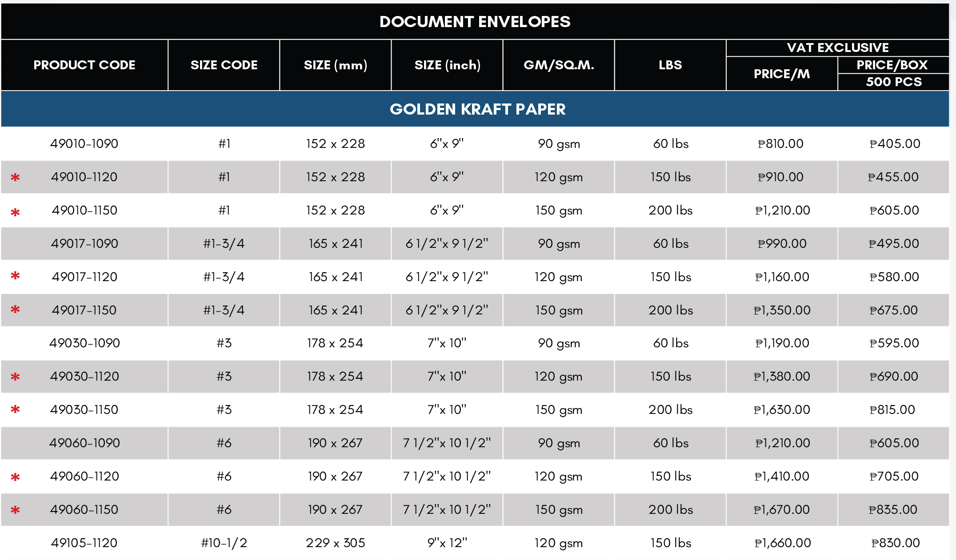Click the GOLDEN KRAFT PAPER section banner
Viewport: 956px width, 560px height.
click(x=475, y=109)
